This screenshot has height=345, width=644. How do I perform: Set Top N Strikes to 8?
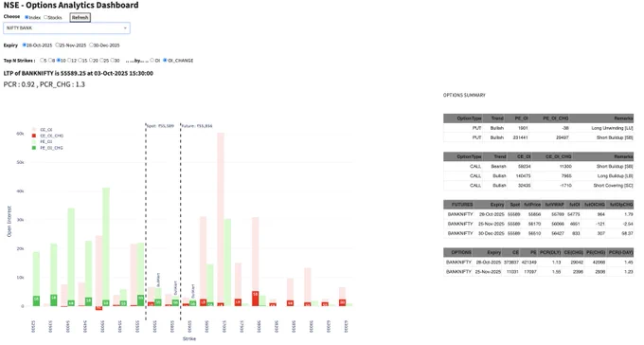[50, 60]
